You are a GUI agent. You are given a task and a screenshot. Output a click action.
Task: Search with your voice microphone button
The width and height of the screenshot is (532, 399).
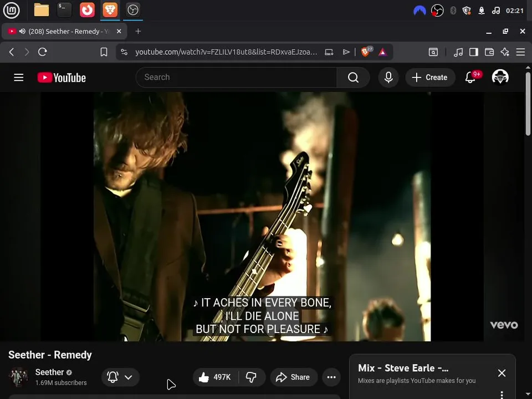[x=388, y=78]
